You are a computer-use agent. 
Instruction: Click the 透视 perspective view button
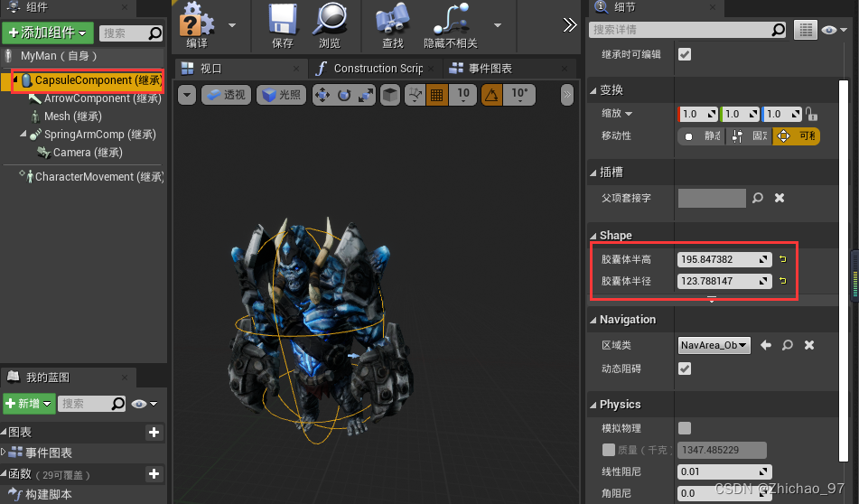pos(226,95)
